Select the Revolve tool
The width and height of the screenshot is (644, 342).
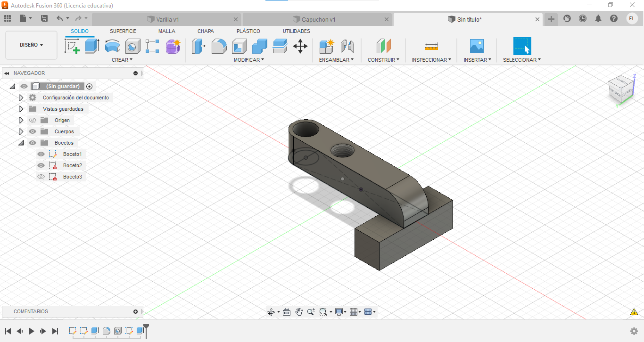tap(112, 46)
